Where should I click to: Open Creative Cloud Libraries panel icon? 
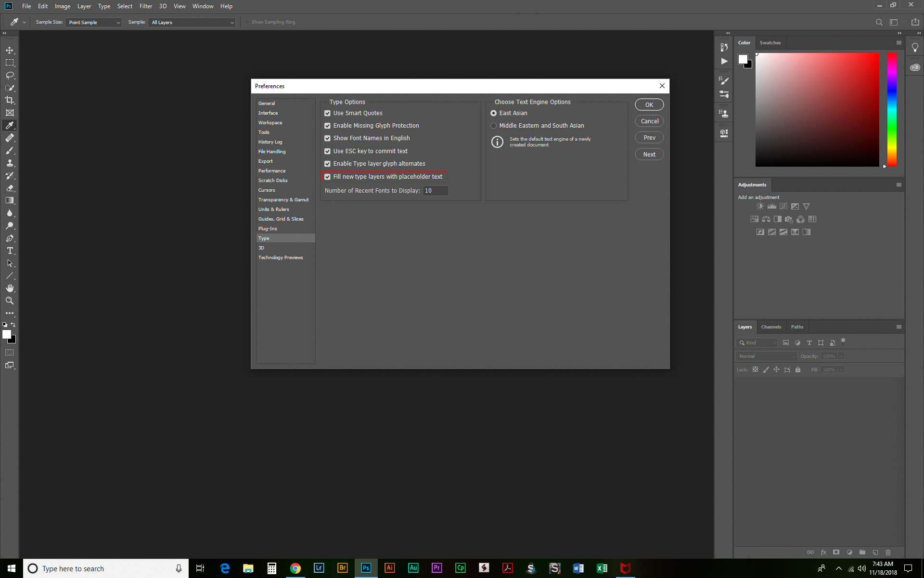[915, 67]
